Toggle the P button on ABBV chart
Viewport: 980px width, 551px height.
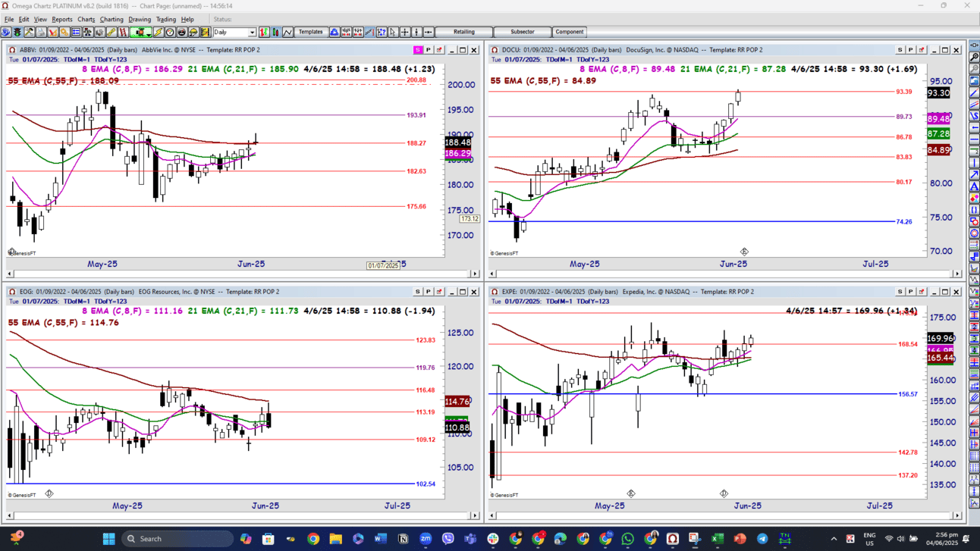tap(428, 50)
